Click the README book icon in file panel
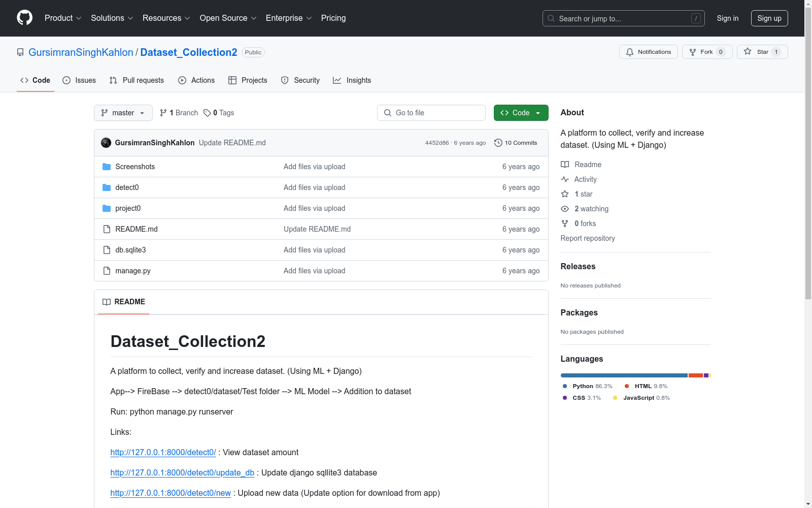The width and height of the screenshot is (812, 508). (107, 302)
